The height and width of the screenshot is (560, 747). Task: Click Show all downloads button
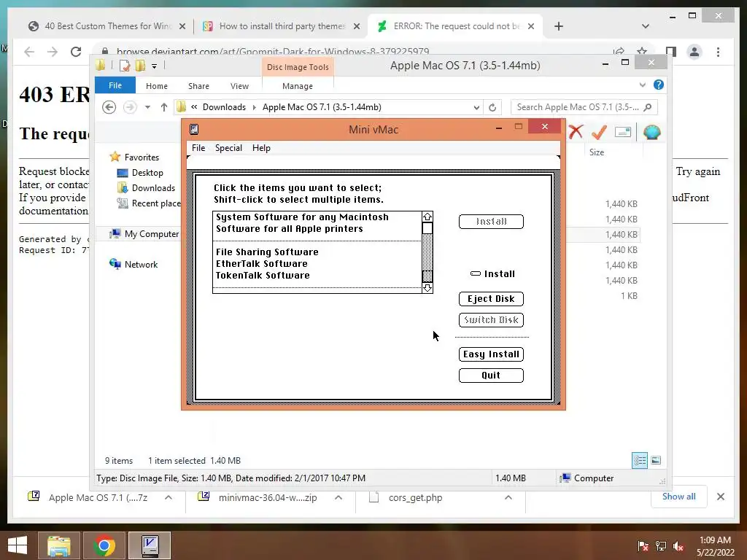point(678,497)
